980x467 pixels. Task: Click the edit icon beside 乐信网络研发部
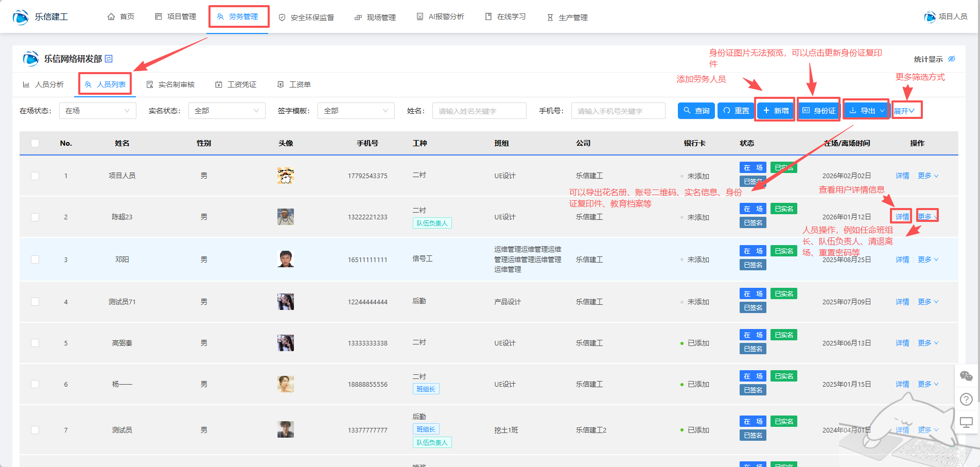click(109, 59)
